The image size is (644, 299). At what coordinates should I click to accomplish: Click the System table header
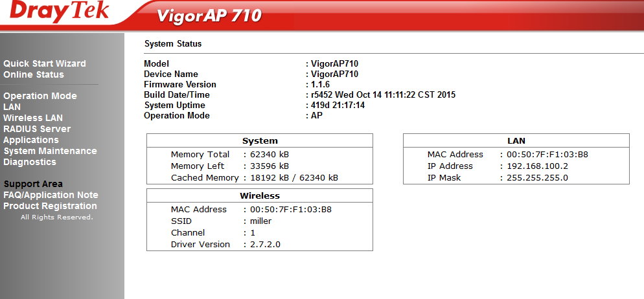pos(260,140)
